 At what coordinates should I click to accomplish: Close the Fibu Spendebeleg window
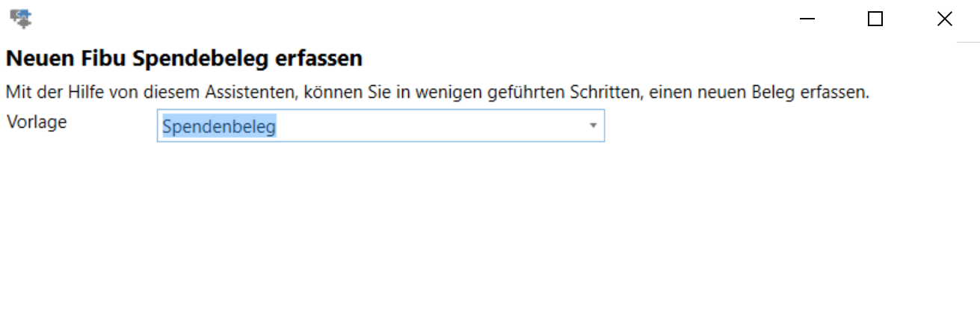point(944,19)
